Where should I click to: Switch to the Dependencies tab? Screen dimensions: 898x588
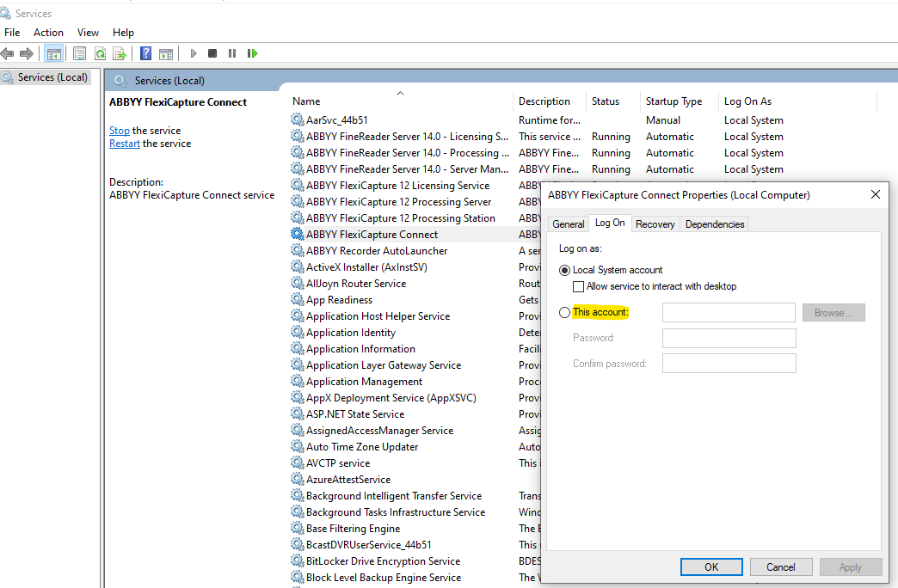[715, 224]
